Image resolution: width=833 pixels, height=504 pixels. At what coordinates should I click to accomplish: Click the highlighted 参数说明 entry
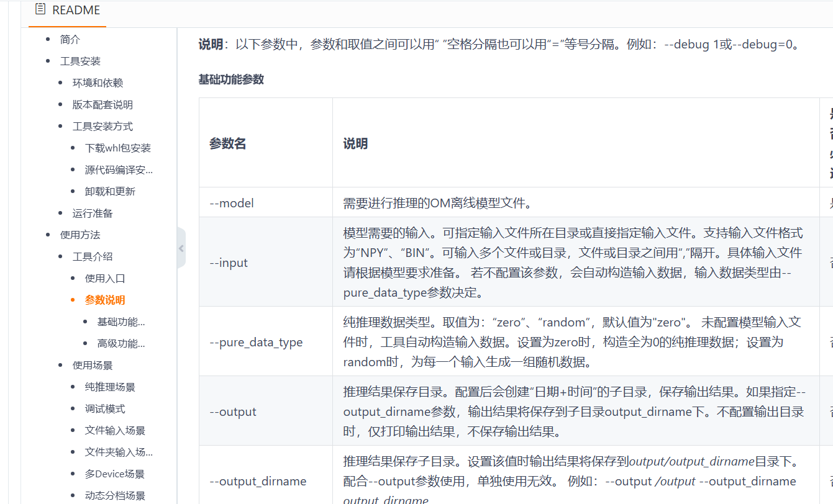click(105, 300)
